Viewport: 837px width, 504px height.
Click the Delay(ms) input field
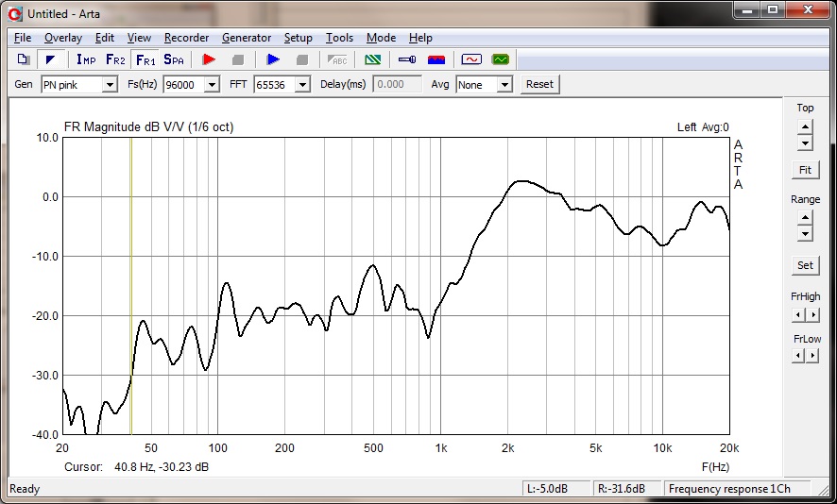point(397,84)
